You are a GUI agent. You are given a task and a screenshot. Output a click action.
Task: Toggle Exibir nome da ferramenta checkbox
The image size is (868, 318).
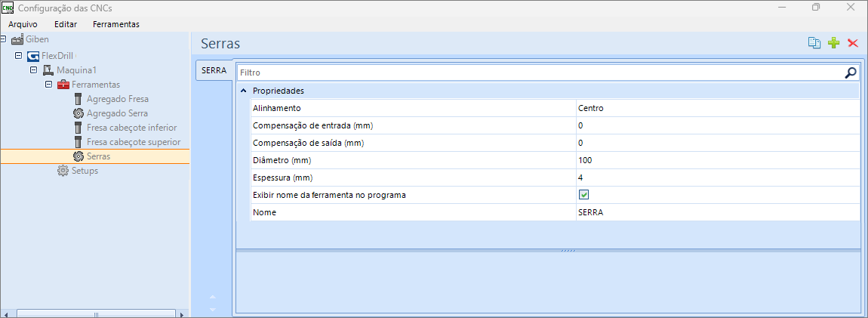[x=583, y=195]
